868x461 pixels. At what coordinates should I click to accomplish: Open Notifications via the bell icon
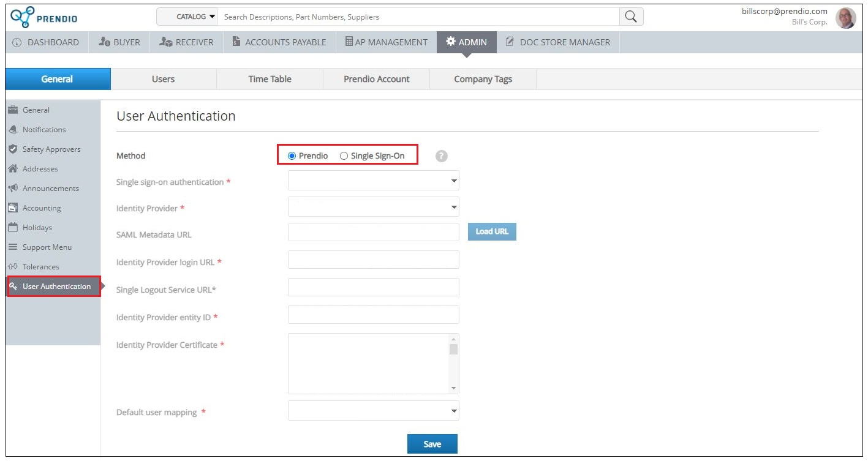pyautogui.click(x=13, y=130)
